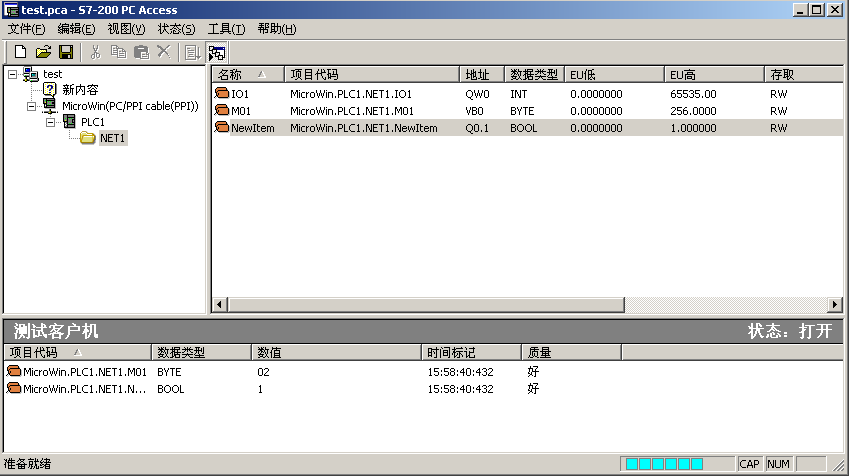Select the NET1 folder in the tree
849x476 pixels.
click(112, 138)
